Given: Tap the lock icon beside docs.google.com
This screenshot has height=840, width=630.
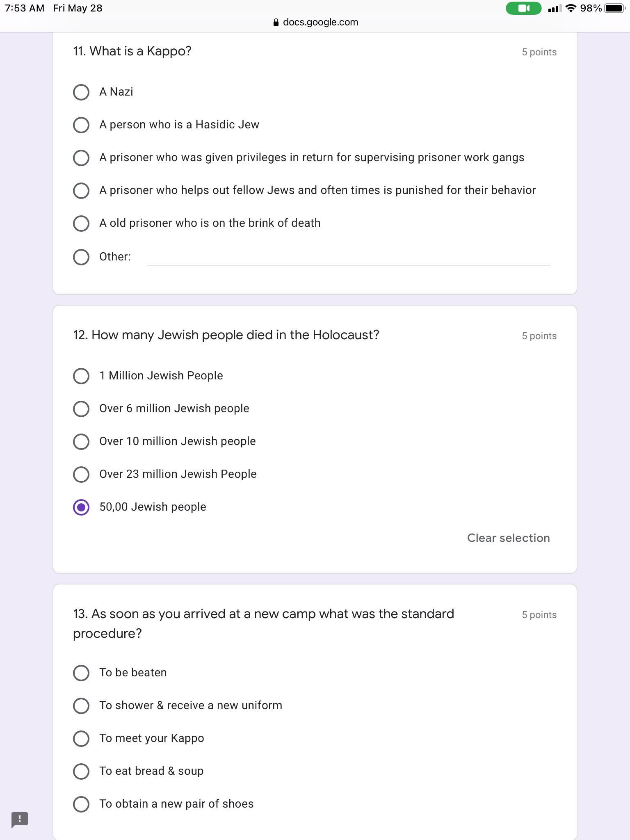Looking at the screenshot, I should coord(276,23).
